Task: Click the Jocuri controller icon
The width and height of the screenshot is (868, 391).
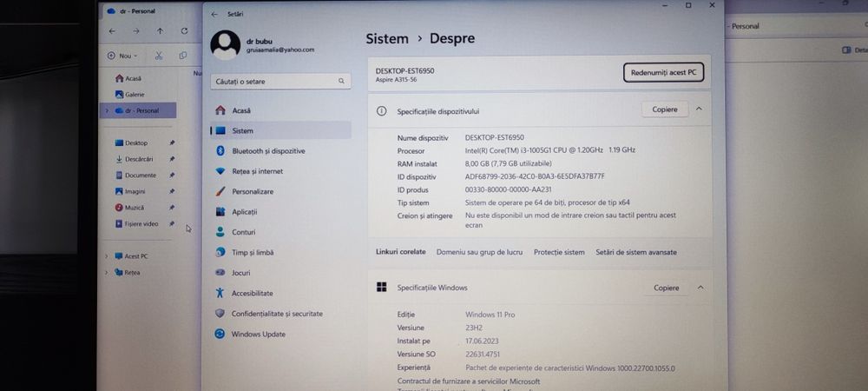Action: (x=220, y=273)
